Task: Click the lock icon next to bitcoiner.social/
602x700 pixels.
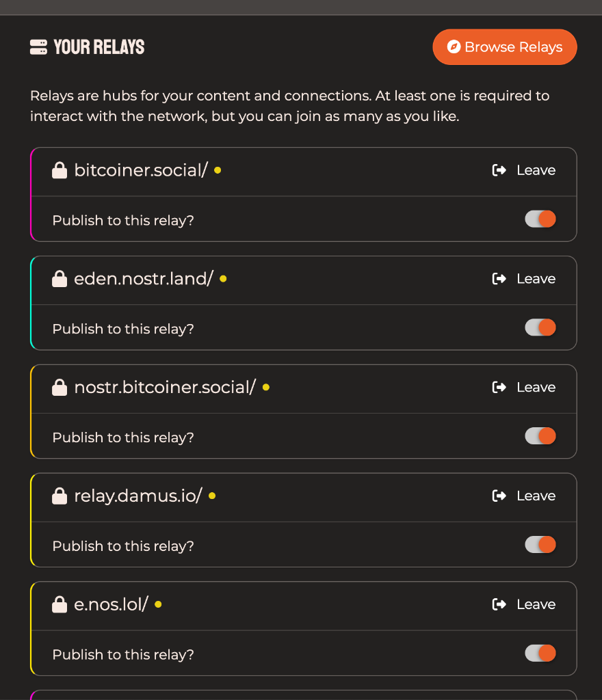Action: coord(60,170)
